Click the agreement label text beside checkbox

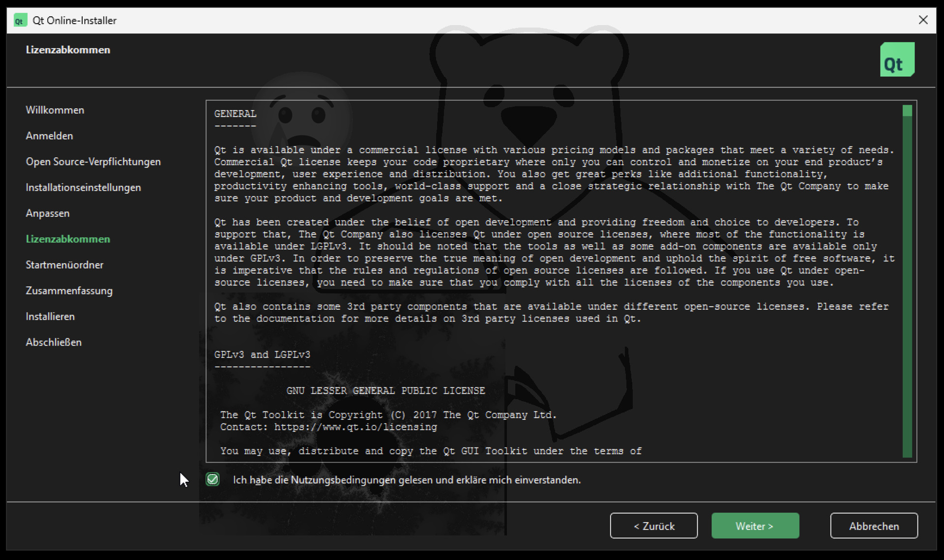coord(407,480)
